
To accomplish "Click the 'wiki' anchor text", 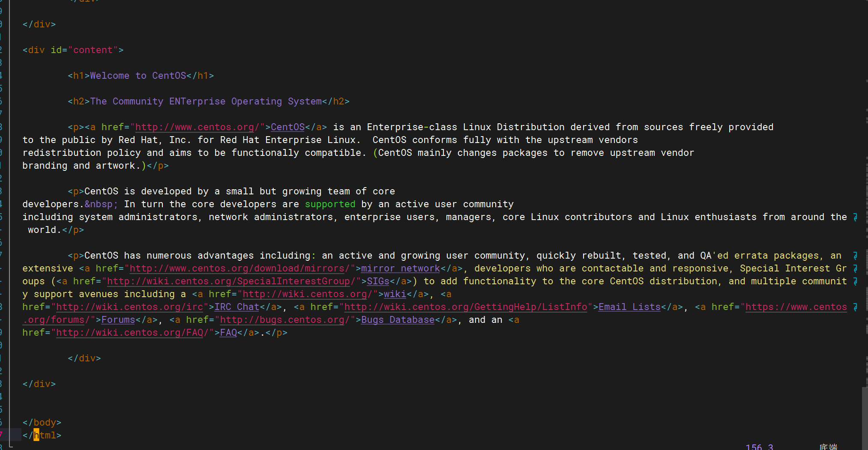I will 395,294.
